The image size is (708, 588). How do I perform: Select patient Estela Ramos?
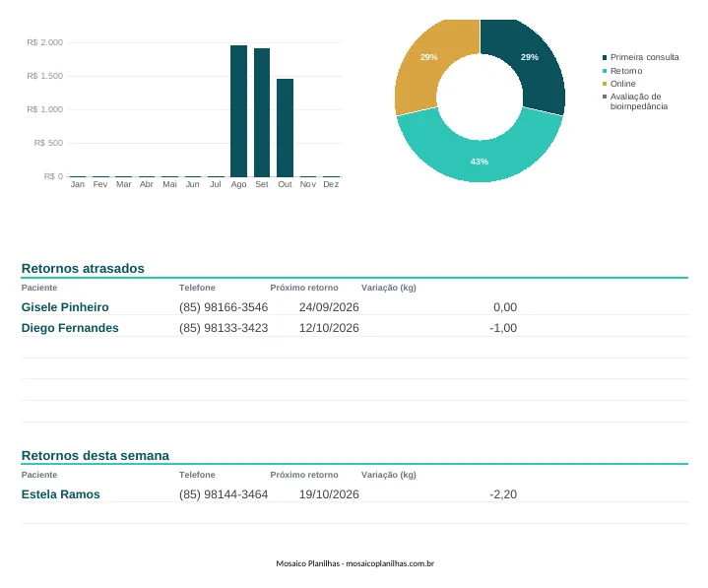(x=60, y=494)
